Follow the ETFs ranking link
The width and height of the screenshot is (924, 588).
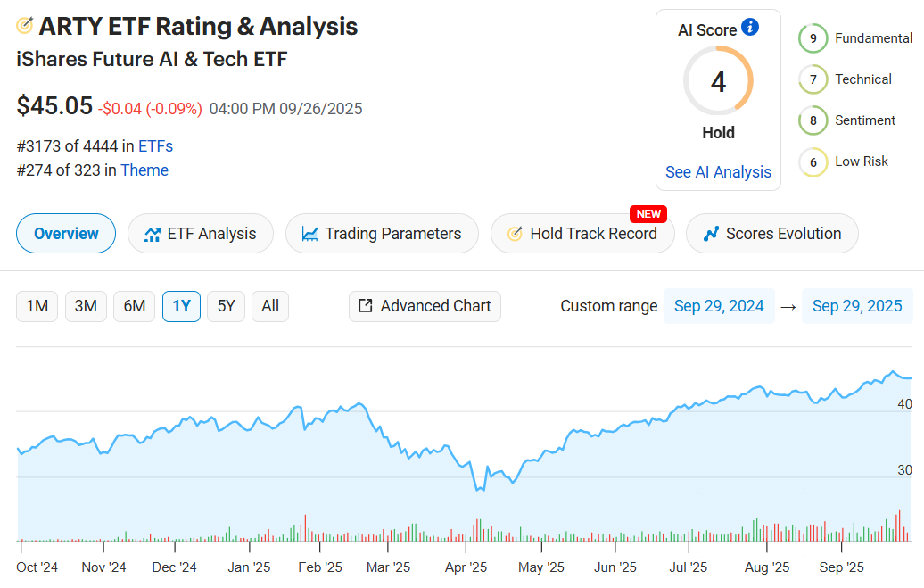[x=155, y=146]
